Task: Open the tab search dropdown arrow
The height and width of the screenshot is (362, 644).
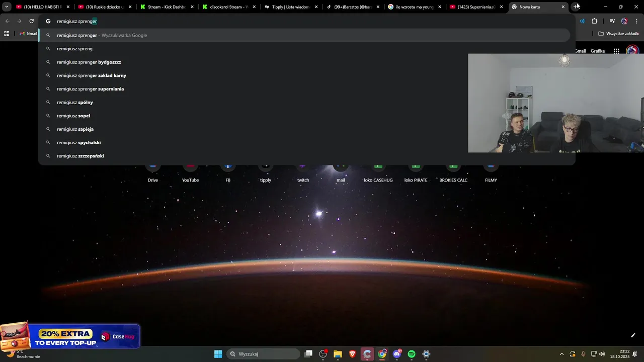Action: tap(7, 7)
